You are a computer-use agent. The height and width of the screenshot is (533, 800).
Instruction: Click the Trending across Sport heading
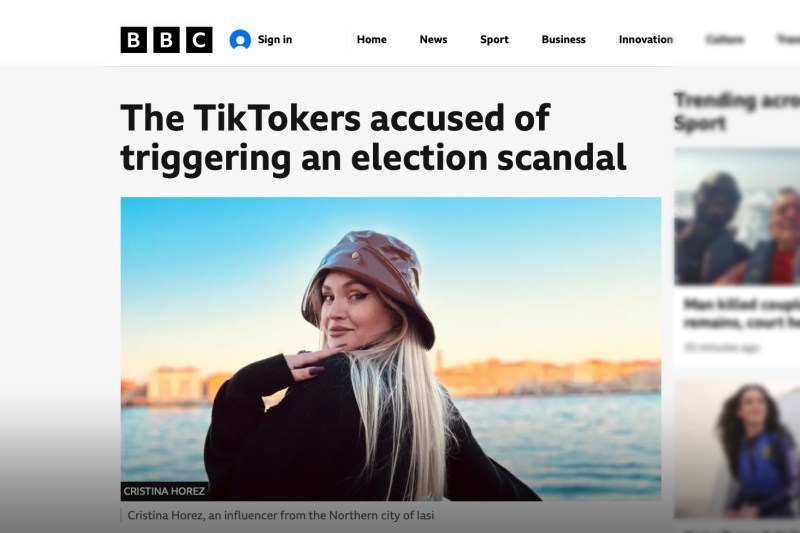736,111
